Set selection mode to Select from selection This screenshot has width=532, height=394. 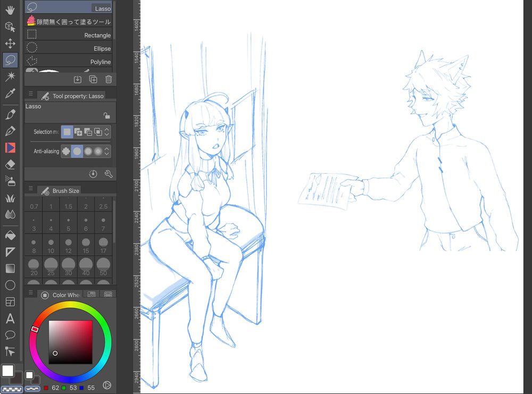pos(98,132)
